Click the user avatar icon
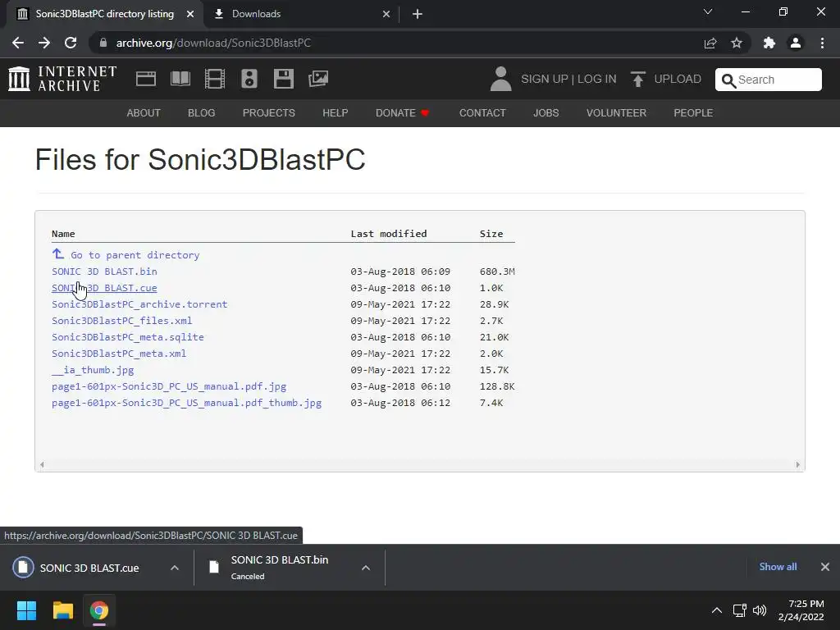Screen dimensions: 840x630 click(501, 79)
